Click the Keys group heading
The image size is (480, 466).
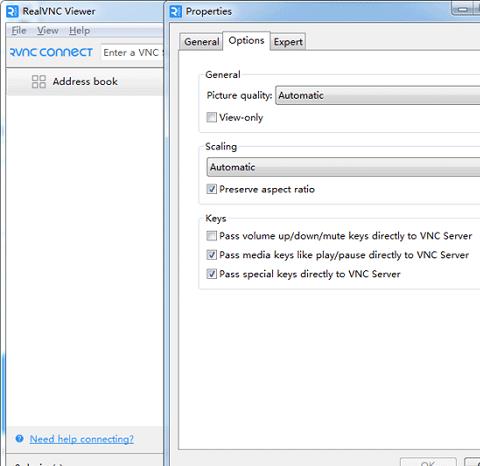(216, 218)
